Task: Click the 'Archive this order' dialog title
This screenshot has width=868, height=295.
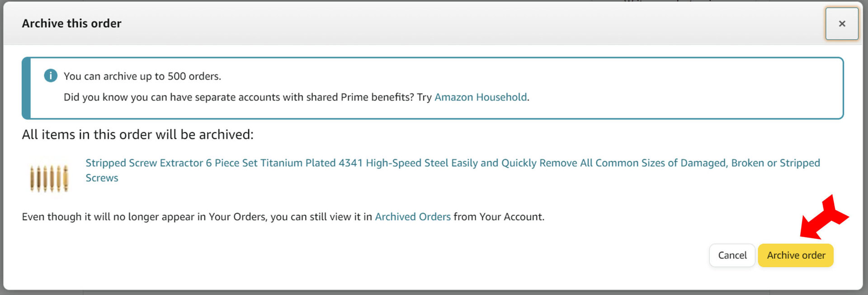Action: (x=71, y=24)
